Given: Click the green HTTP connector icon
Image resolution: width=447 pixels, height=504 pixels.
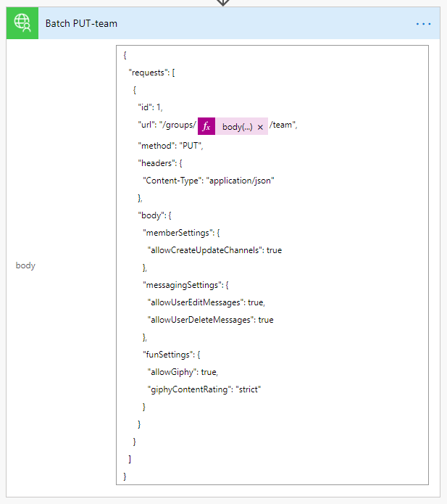Looking at the screenshot, I should 22,23.
